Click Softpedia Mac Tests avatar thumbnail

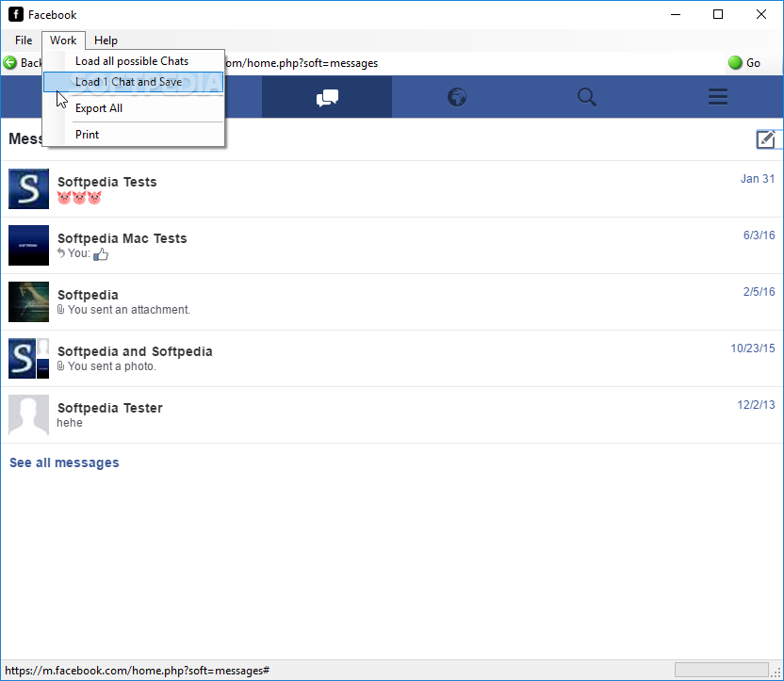pyautogui.click(x=28, y=245)
